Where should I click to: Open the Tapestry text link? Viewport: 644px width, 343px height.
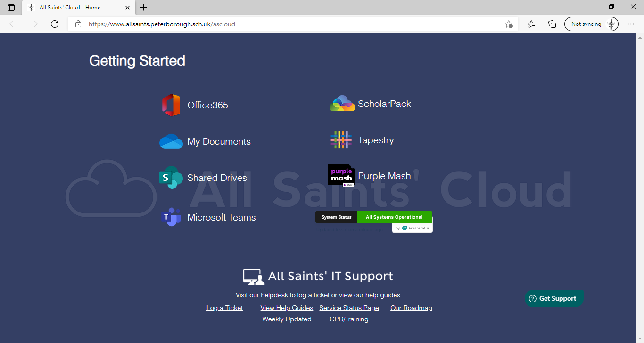tap(376, 140)
